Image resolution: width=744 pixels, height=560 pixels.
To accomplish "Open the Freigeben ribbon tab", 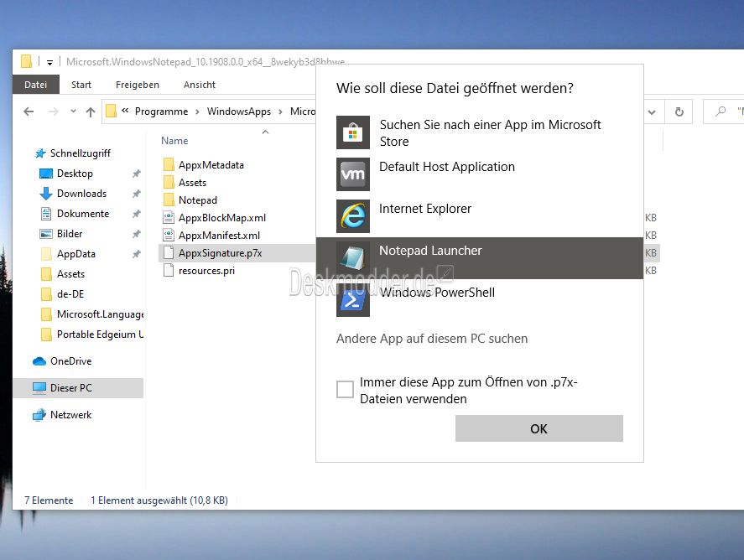I will pyautogui.click(x=138, y=85).
